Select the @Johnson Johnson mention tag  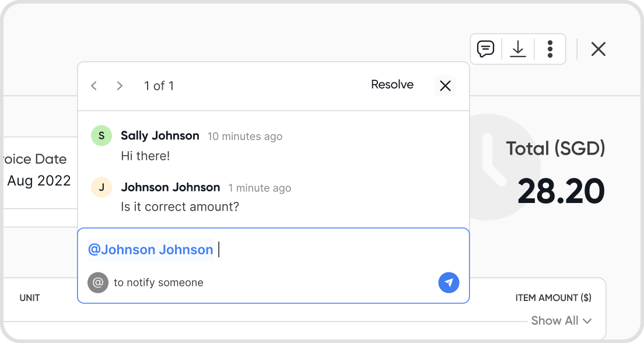tap(150, 250)
